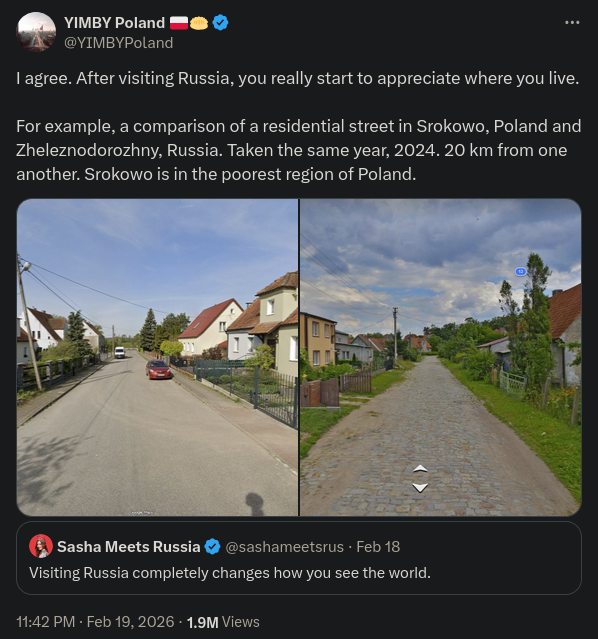Click the up arrow in the street view photo
Screen dimensions: 598x639
pos(420,469)
